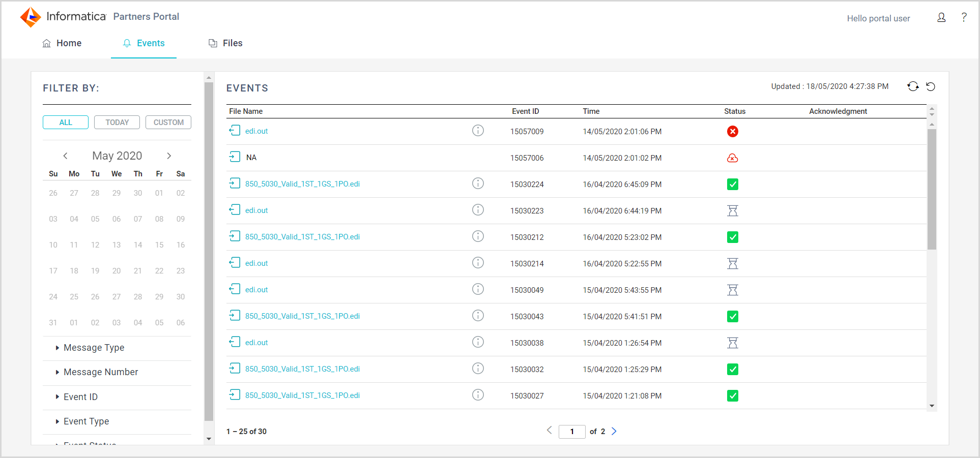The image size is (980, 458).
Task: Click the outbound file icon for event 15057009
Action: [235, 131]
